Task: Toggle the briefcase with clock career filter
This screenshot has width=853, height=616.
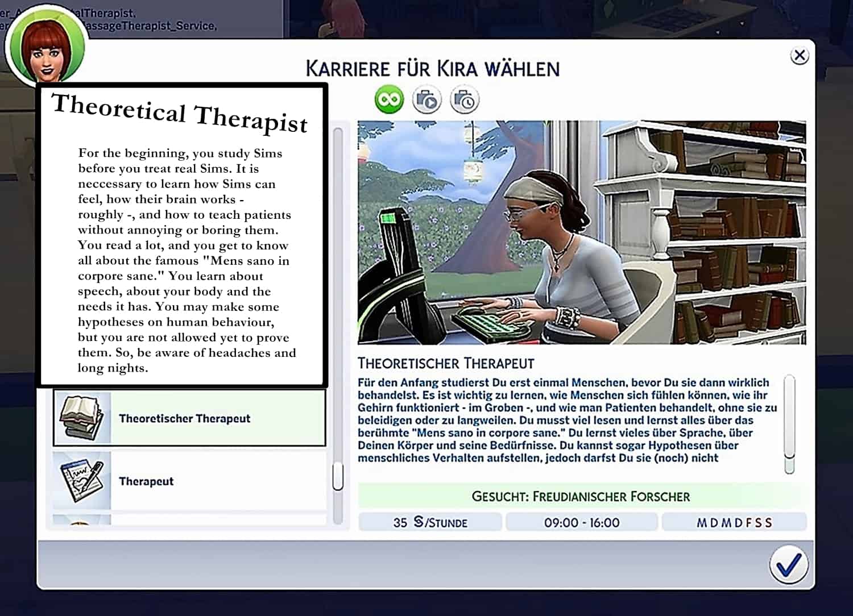Action: click(465, 100)
